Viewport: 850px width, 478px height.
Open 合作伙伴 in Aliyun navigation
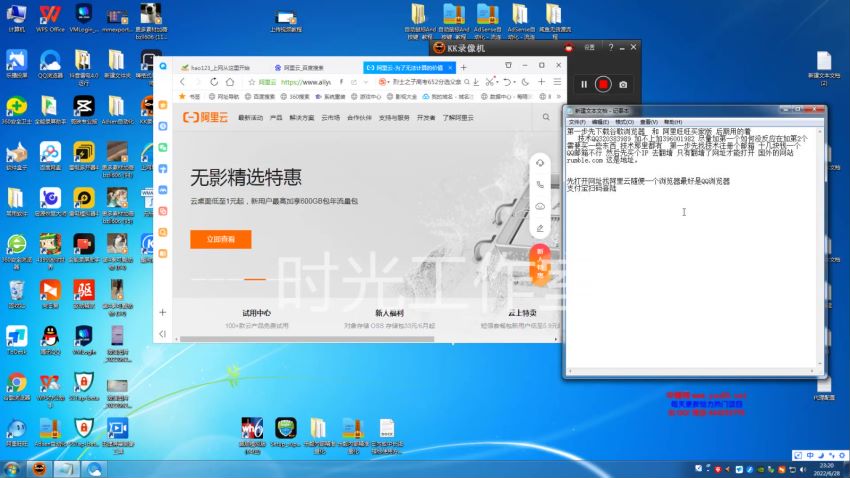tap(359, 118)
